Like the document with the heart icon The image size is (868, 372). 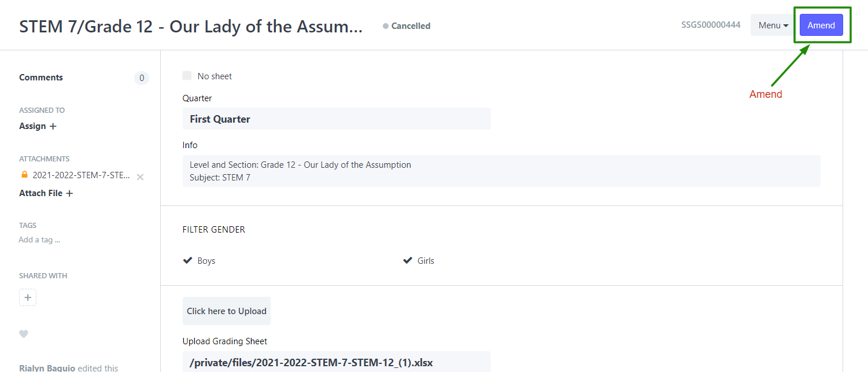[x=24, y=334]
